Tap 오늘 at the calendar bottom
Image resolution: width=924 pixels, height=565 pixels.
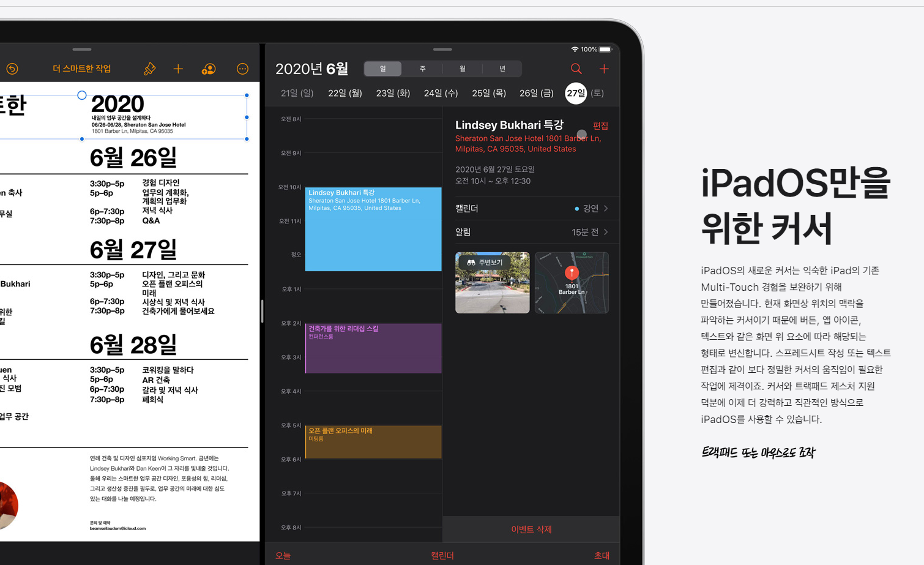tap(283, 556)
